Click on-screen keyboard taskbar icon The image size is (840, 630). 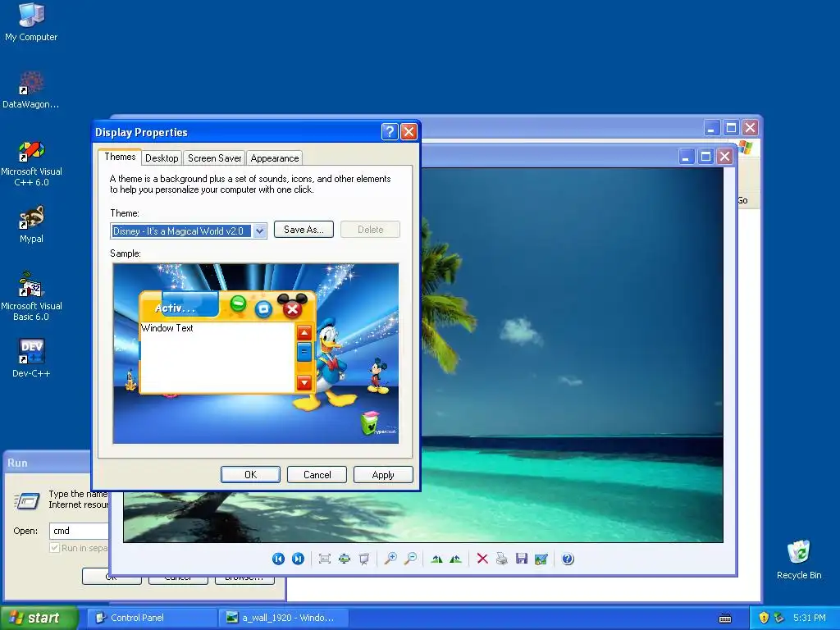pyautogui.click(x=725, y=619)
